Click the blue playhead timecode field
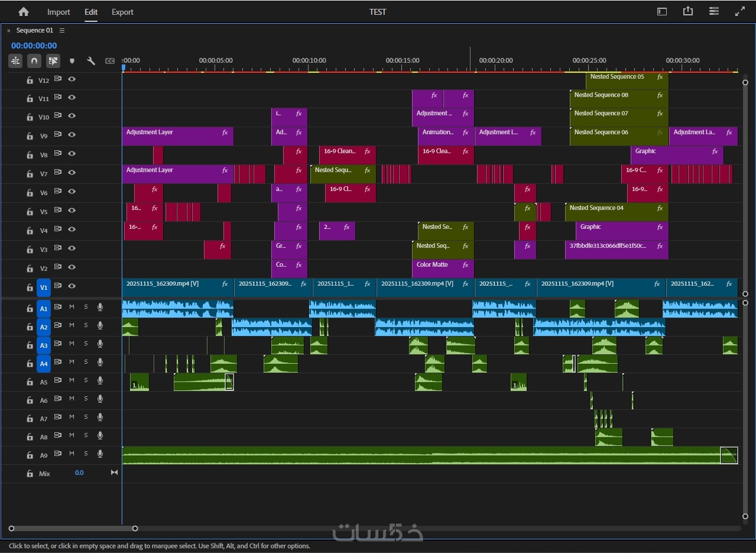 click(x=34, y=46)
